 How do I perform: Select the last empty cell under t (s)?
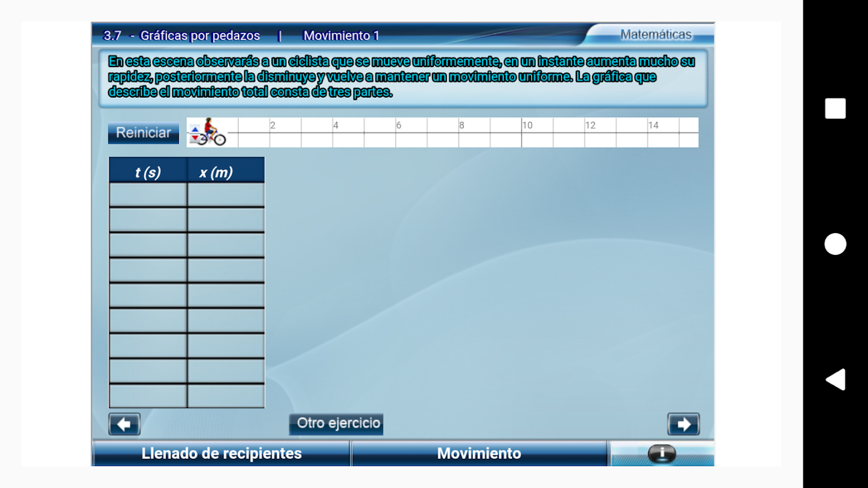click(148, 396)
